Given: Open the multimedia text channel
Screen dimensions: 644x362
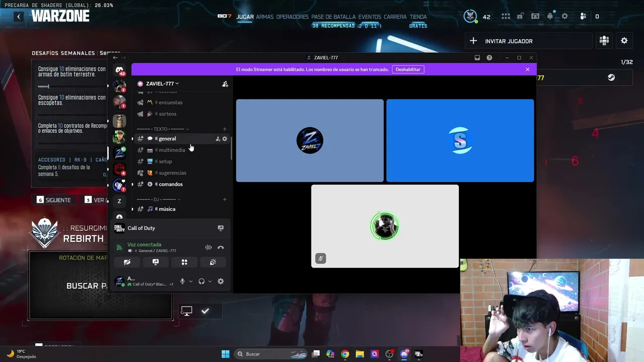Looking at the screenshot, I should coord(181,150).
